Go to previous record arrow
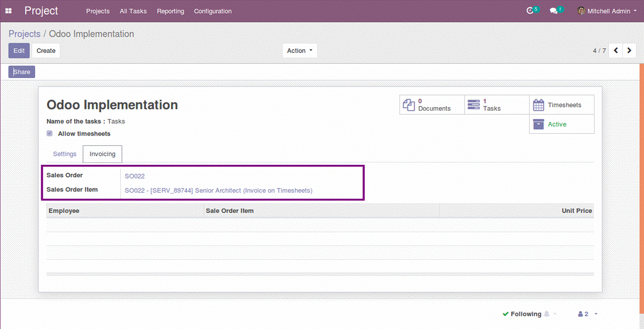This screenshot has height=329, width=644. [615, 51]
